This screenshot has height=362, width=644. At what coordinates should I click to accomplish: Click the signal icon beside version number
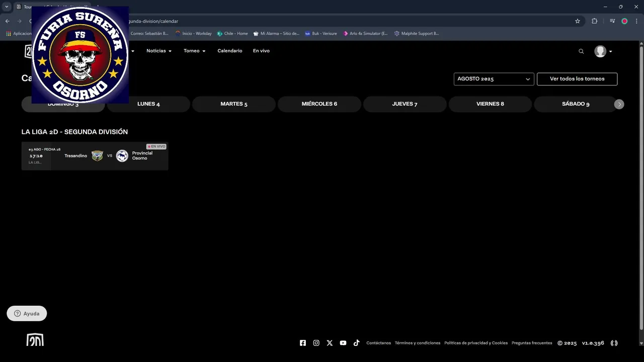point(614,343)
